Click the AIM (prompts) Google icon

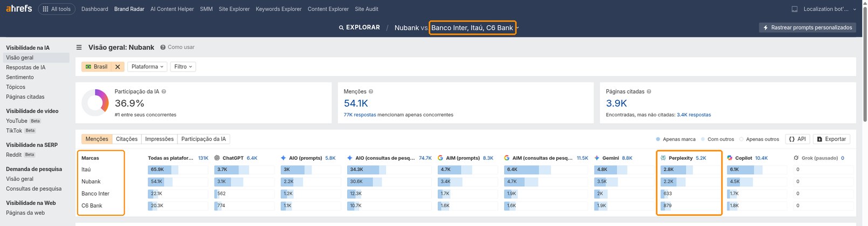tap(440, 158)
